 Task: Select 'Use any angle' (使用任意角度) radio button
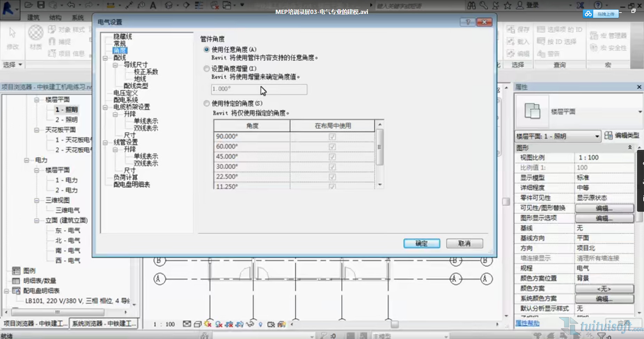(x=207, y=49)
